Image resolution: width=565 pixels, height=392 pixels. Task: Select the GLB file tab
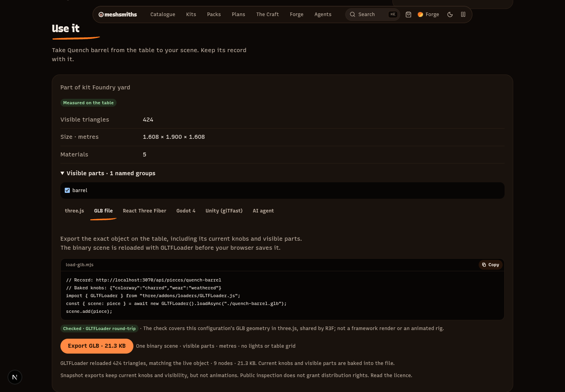(104, 211)
